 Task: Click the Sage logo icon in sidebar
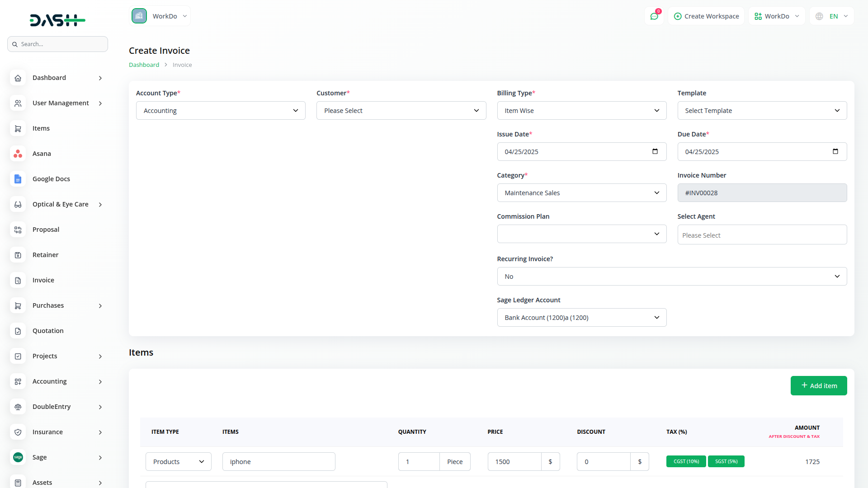pyautogui.click(x=18, y=457)
